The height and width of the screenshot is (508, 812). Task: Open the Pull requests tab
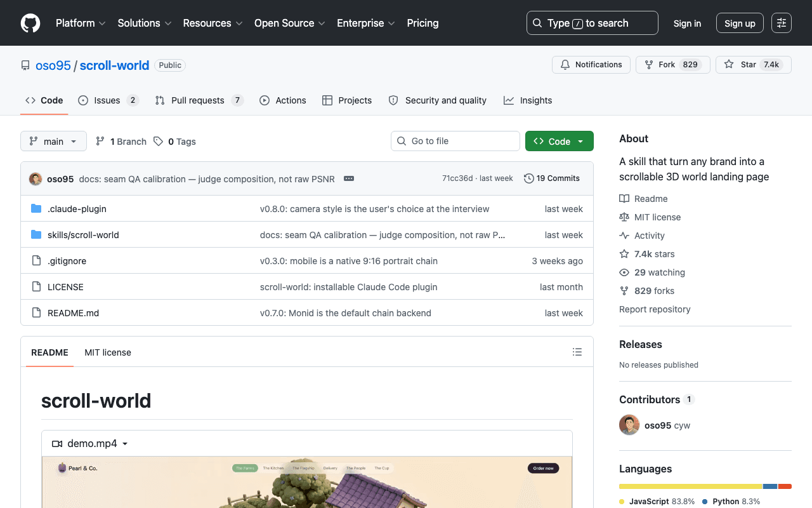click(x=199, y=100)
